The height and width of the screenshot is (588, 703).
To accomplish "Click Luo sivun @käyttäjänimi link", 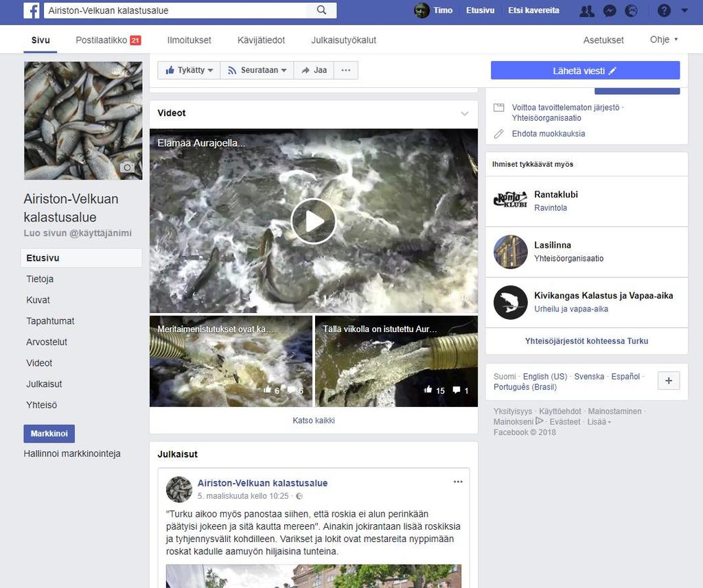I will coord(78,233).
